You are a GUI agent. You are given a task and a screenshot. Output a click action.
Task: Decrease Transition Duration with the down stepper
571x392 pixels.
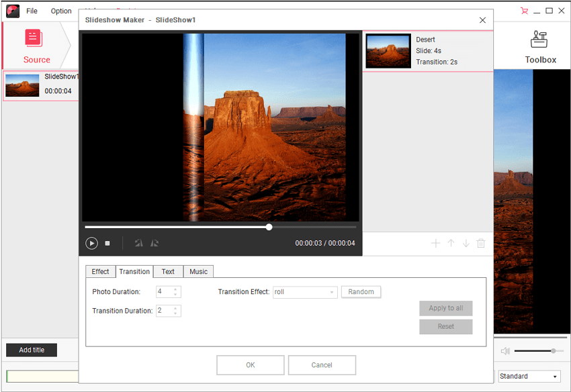(176, 313)
